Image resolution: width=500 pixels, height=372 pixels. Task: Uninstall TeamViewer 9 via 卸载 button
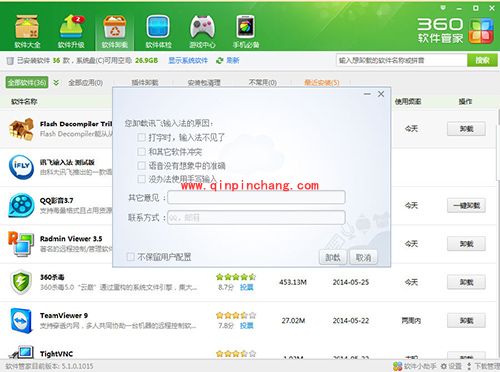click(x=466, y=320)
